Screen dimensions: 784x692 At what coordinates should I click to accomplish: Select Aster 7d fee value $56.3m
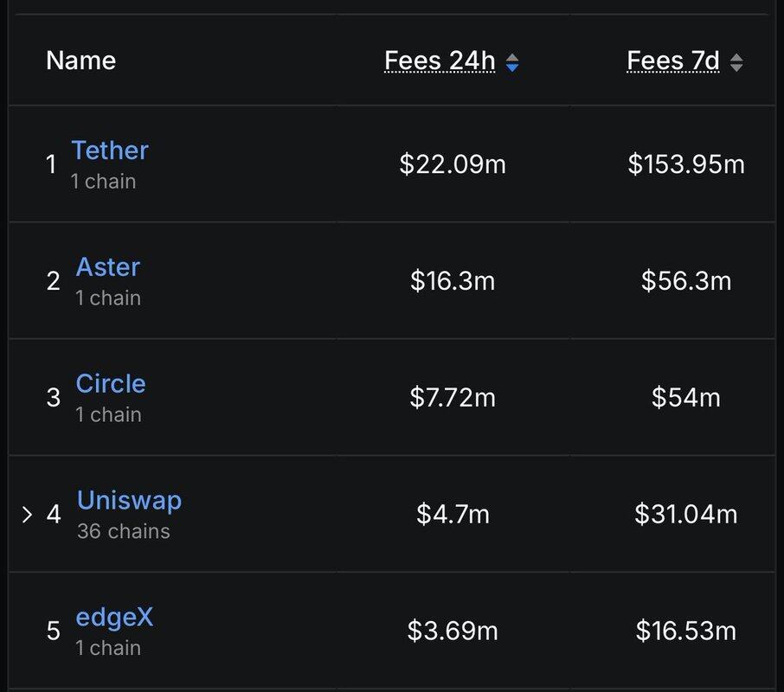[x=686, y=281]
